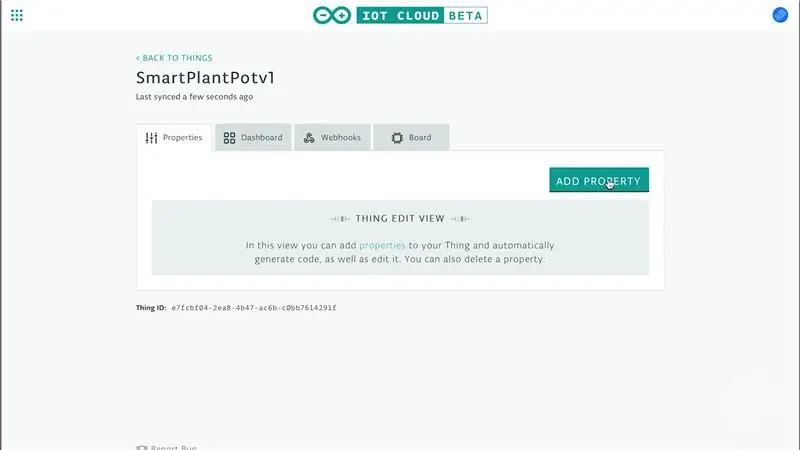Select the Thing ID value text
The image size is (800, 450).
[254, 308]
